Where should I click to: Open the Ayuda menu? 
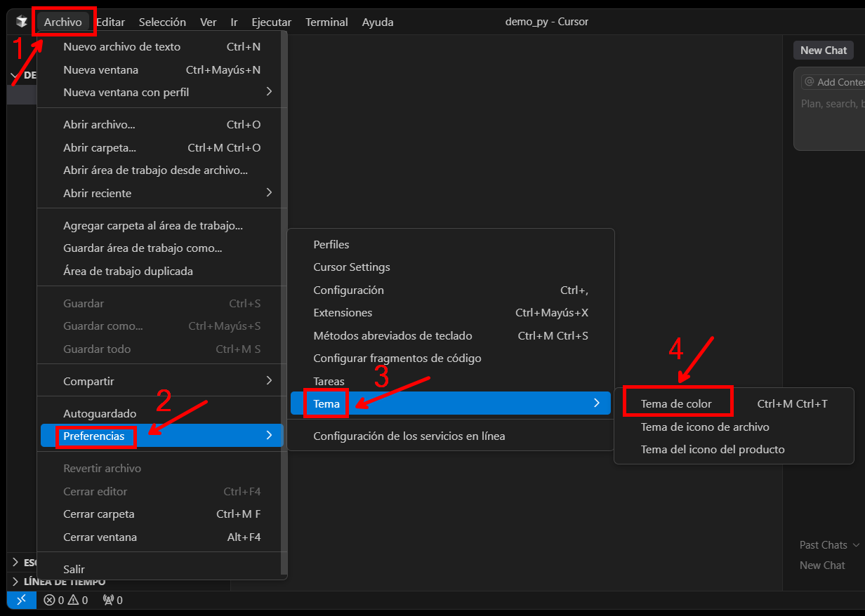pyautogui.click(x=378, y=22)
